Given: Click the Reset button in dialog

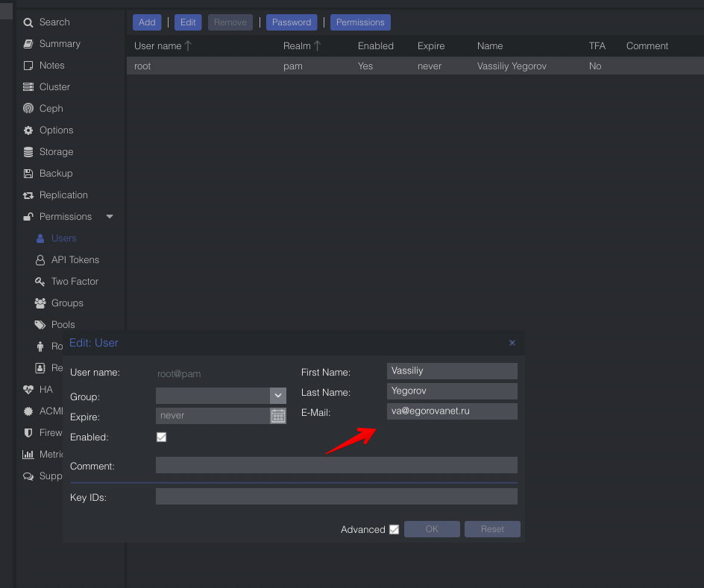Looking at the screenshot, I should (492, 529).
